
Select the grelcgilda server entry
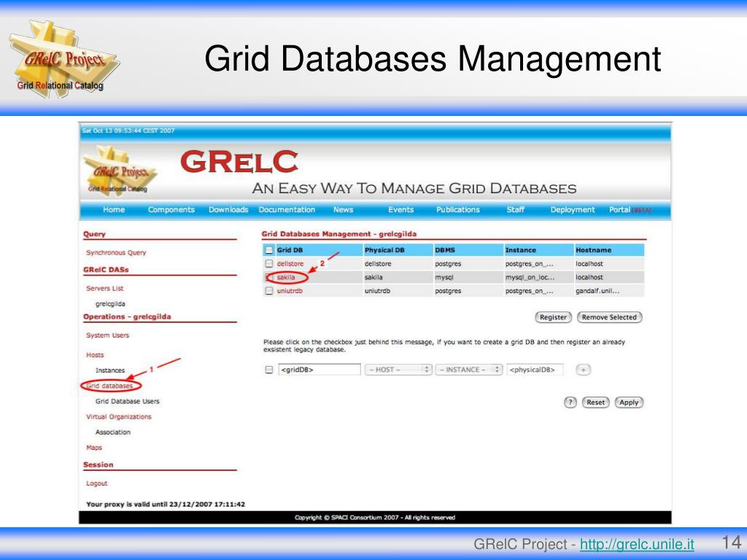click(110, 304)
